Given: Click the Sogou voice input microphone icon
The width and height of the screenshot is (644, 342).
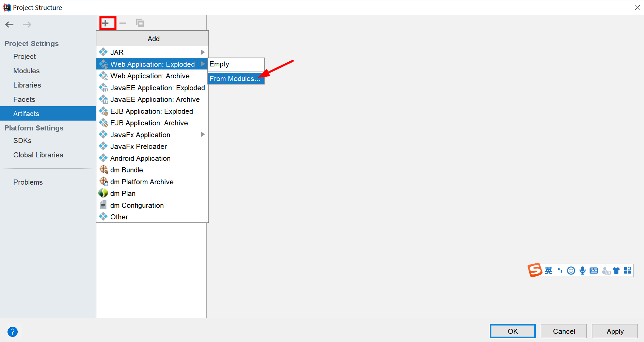Looking at the screenshot, I should (583, 270).
